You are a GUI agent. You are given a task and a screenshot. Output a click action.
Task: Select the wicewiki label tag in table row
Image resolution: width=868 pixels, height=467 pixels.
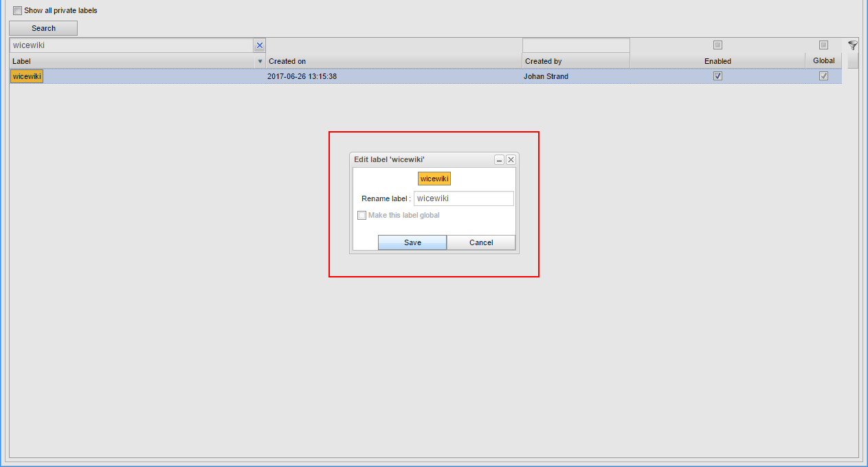pyautogui.click(x=27, y=76)
